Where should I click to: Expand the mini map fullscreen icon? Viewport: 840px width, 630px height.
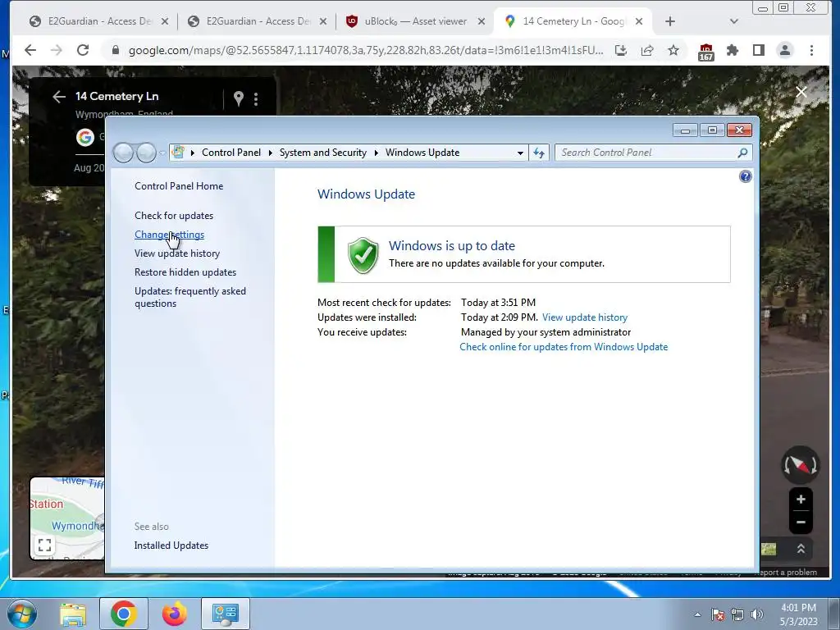(44, 546)
